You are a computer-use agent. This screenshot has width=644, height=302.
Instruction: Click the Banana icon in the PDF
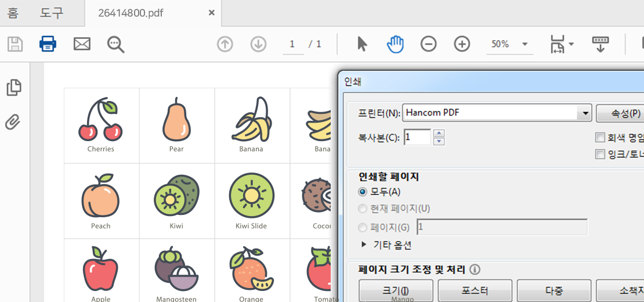tap(252, 120)
